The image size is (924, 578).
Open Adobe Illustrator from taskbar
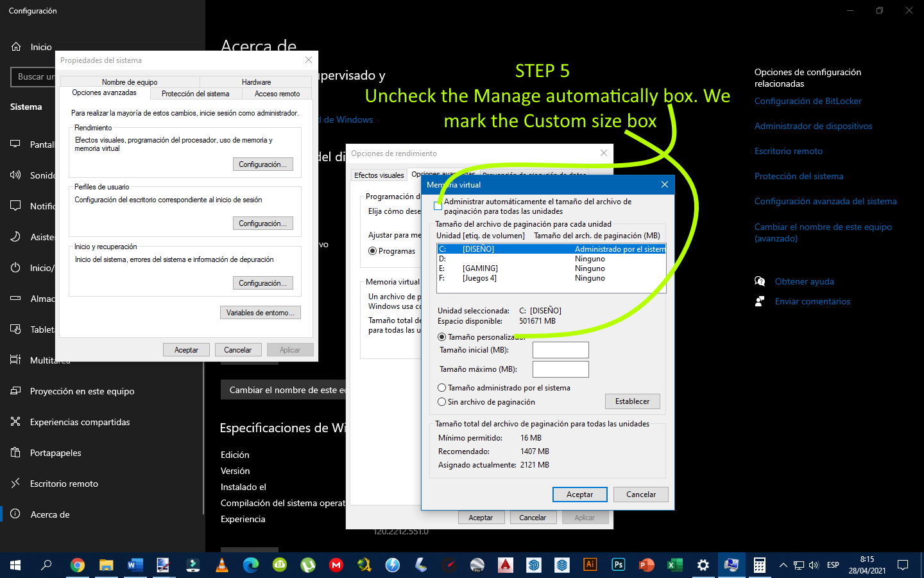coord(590,565)
